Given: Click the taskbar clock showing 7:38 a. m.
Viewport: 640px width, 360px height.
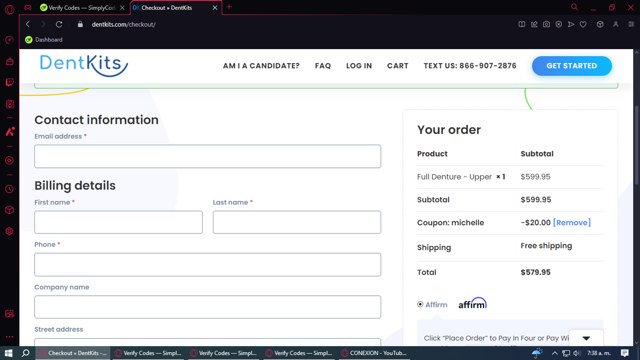Looking at the screenshot, I should (599, 353).
